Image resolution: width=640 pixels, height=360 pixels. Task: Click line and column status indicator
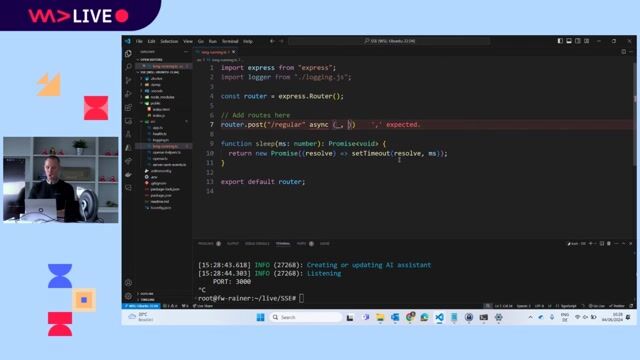[503, 306]
